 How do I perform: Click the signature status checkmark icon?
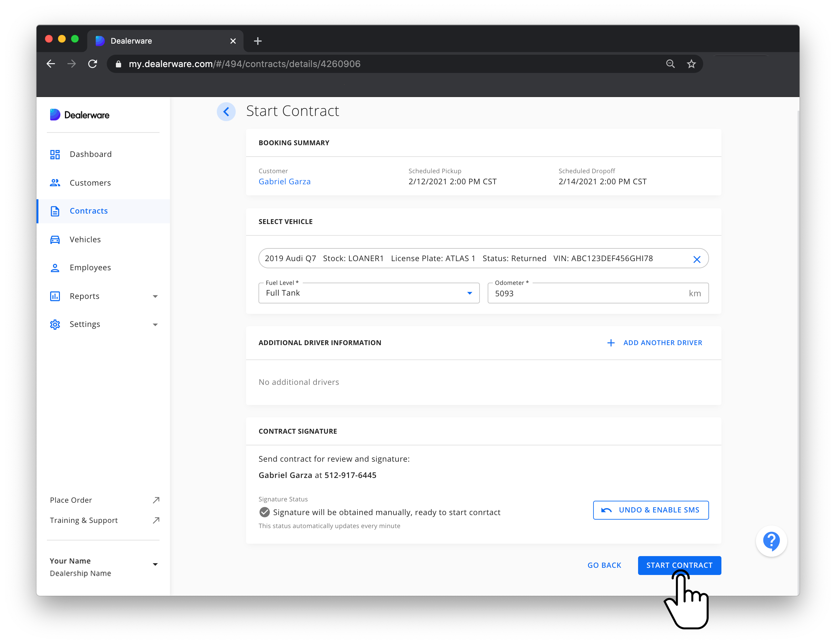point(264,512)
